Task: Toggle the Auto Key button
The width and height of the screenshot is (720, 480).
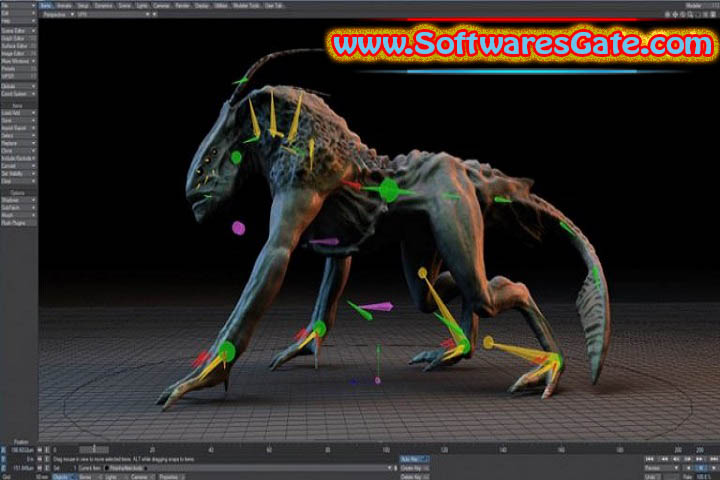Action: [414, 459]
